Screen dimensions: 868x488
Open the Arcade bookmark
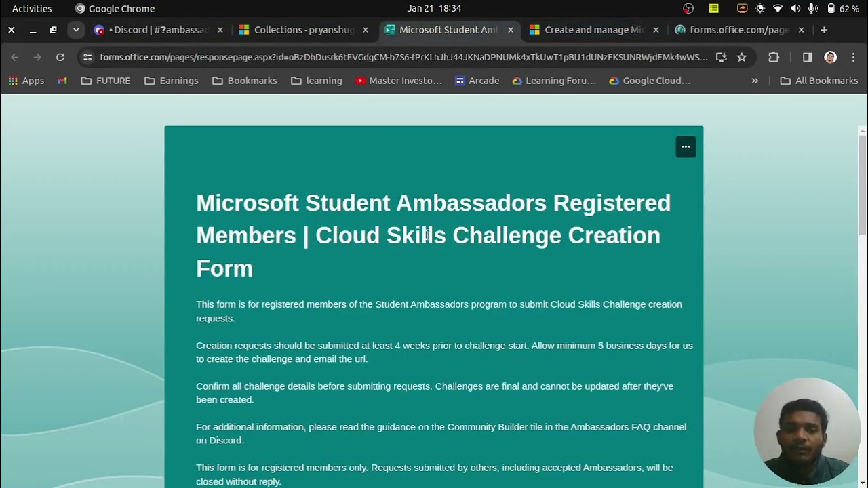point(477,81)
